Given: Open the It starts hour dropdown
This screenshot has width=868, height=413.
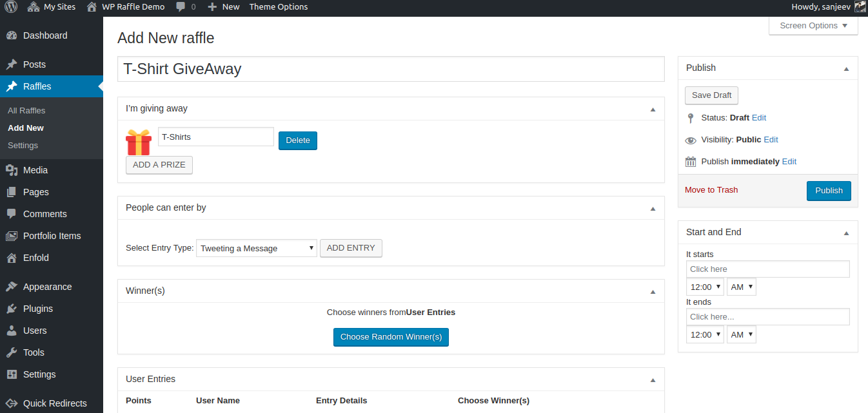Looking at the screenshot, I should click(705, 287).
